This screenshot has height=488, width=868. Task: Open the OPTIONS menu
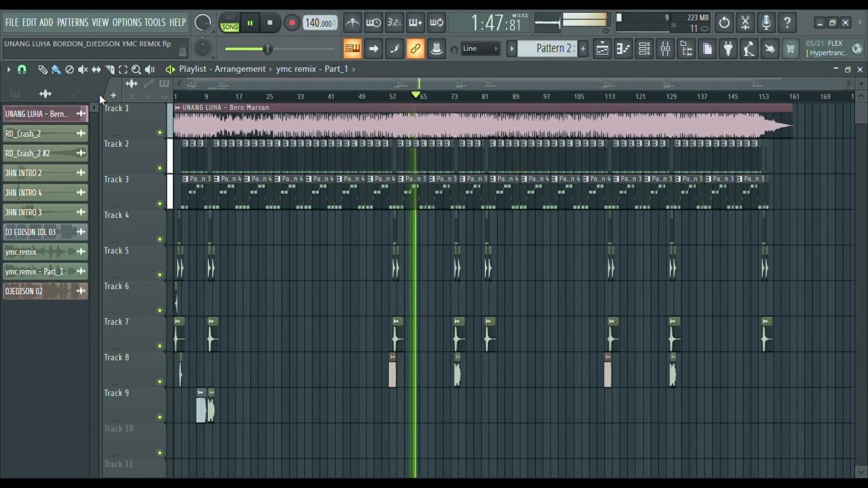pyautogui.click(x=127, y=22)
